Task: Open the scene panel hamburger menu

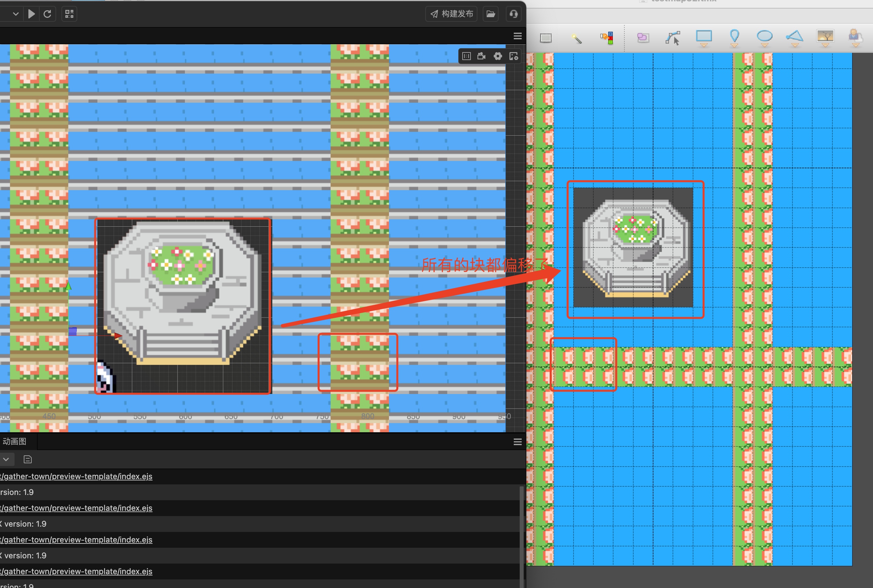Action: [518, 36]
